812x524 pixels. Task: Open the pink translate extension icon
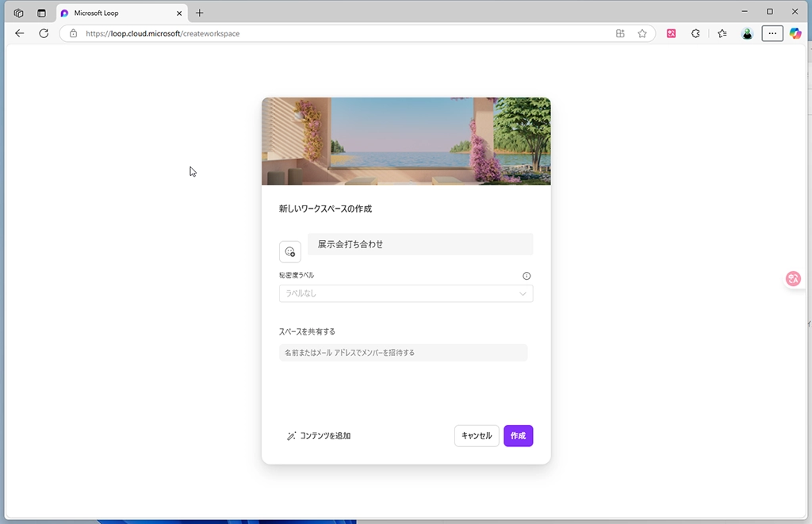click(671, 33)
